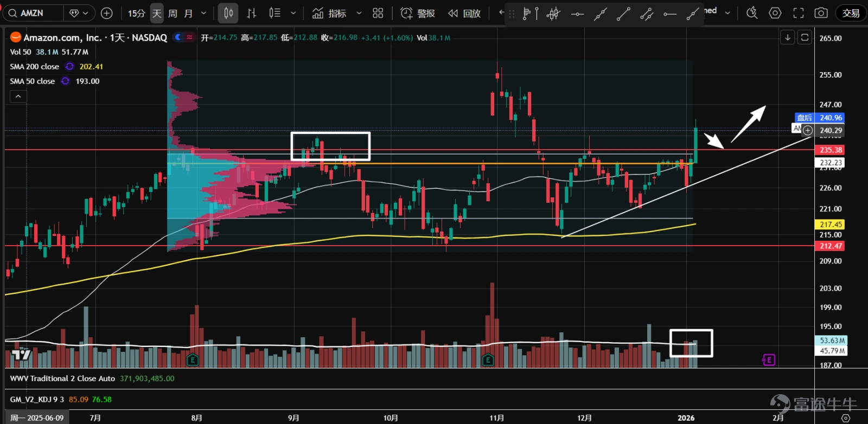The height and width of the screenshot is (424, 868).
Task: Expand favorite indicators dropdown next to 指标
Action: click(x=359, y=13)
